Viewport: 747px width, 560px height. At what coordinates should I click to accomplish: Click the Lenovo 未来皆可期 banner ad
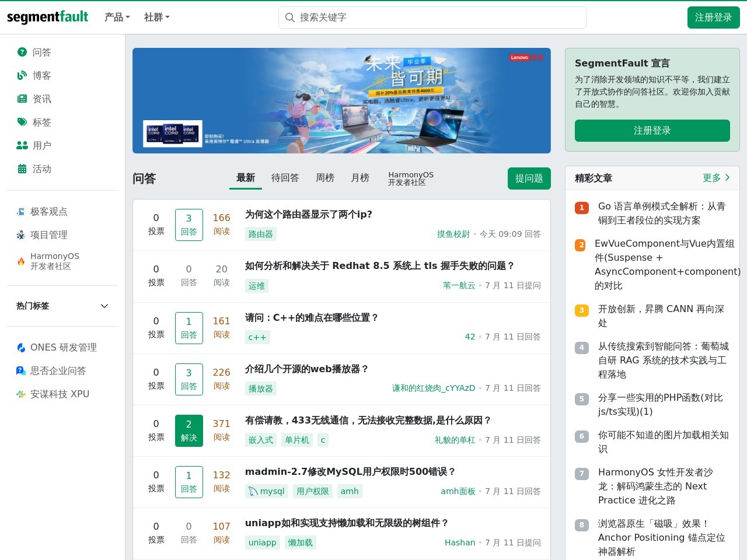click(341, 100)
